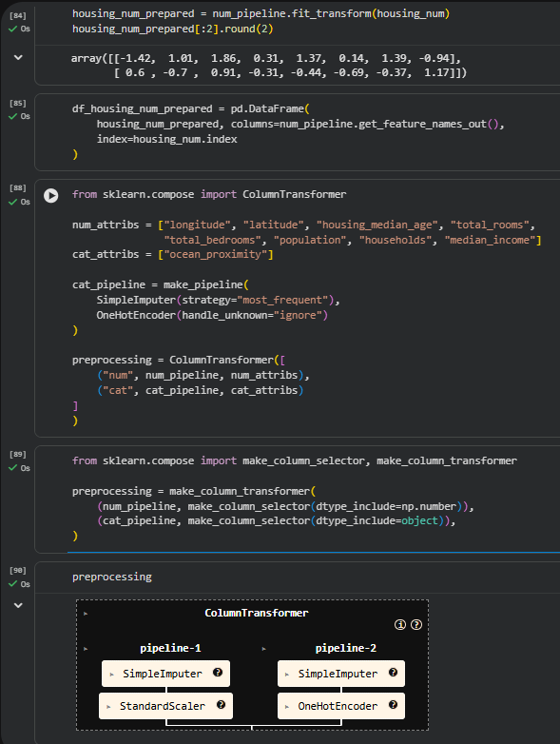Click the "longitude" string in num_attribs
Image resolution: width=560 pixels, height=744 pixels.
[197, 225]
